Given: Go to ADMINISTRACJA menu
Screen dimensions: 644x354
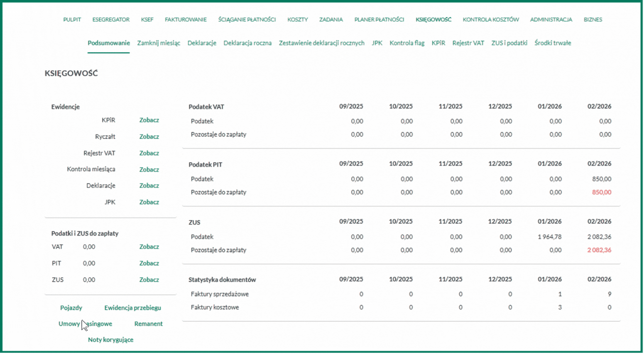Looking at the screenshot, I should tap(551, 20).
